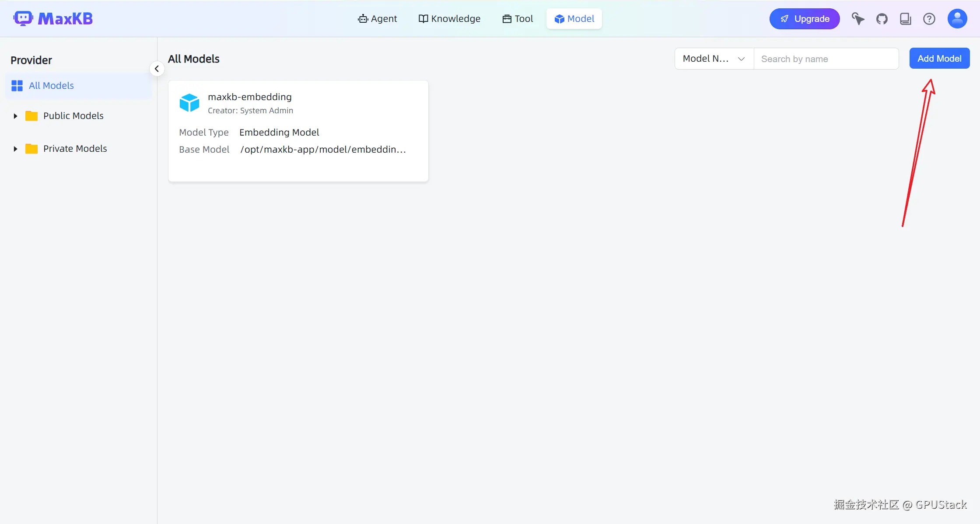Image resolution: width=980 pixels, height=524 pixels.
Task: Expand the Public Models tree arrow
Action: click(15, 116)
